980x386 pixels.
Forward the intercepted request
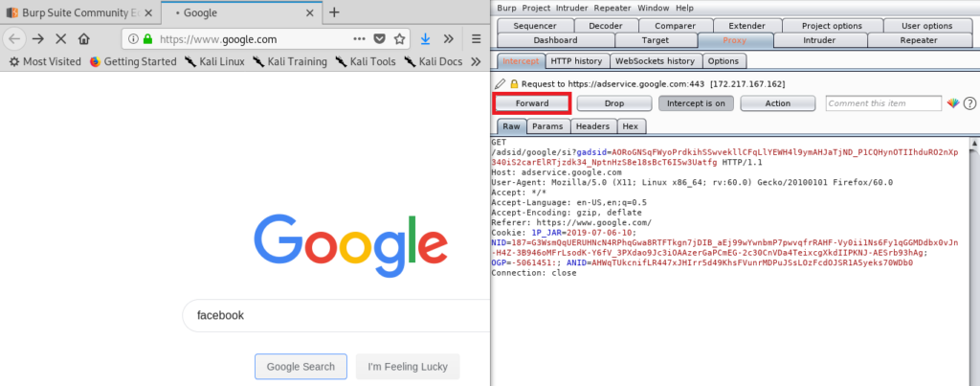[x=532, y=103]
